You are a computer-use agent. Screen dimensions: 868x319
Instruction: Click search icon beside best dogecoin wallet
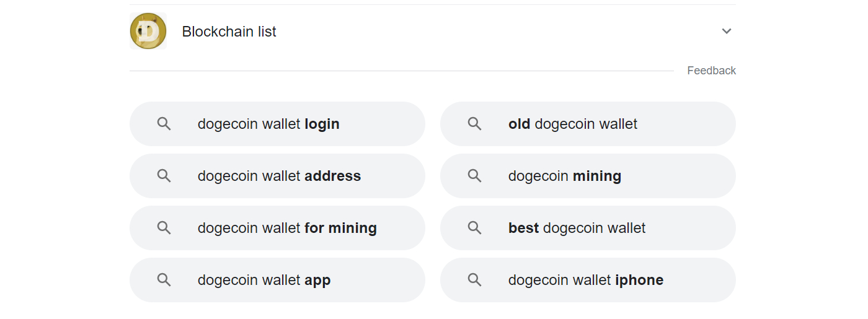click(474, 228)
